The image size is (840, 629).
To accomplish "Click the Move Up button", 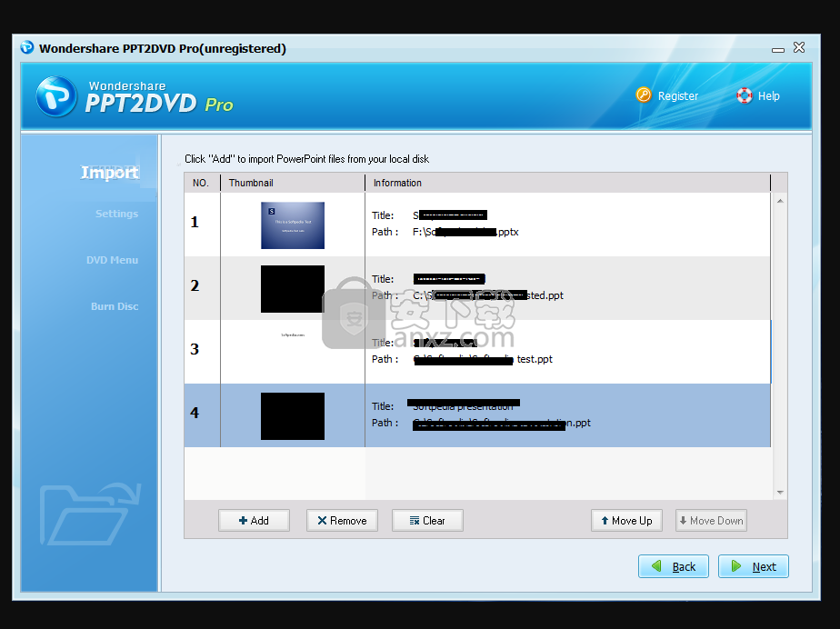I will 626,520.
